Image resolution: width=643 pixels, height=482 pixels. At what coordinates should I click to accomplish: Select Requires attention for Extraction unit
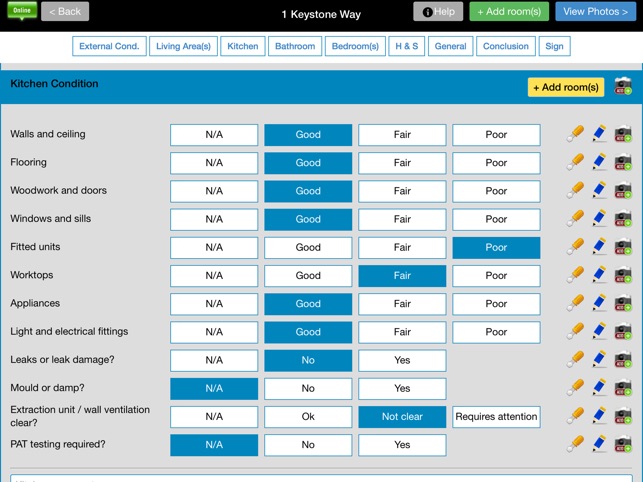496,417
